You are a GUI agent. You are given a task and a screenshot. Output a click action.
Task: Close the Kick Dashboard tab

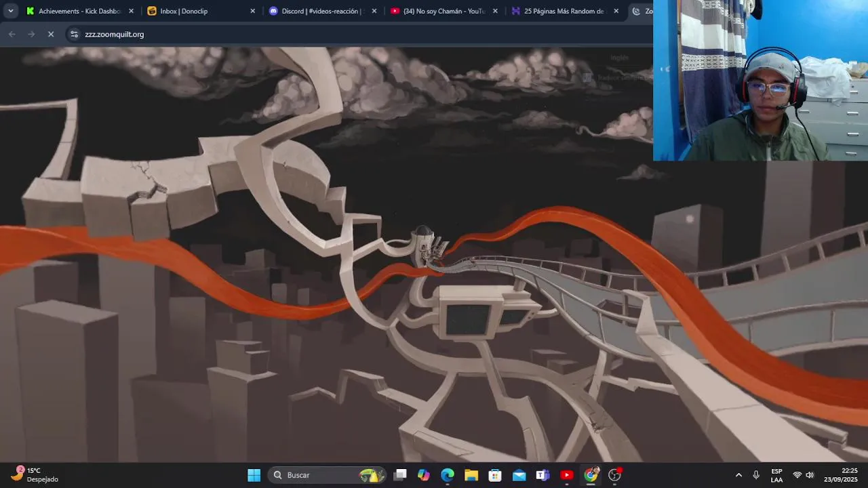[x=132, y=11]
